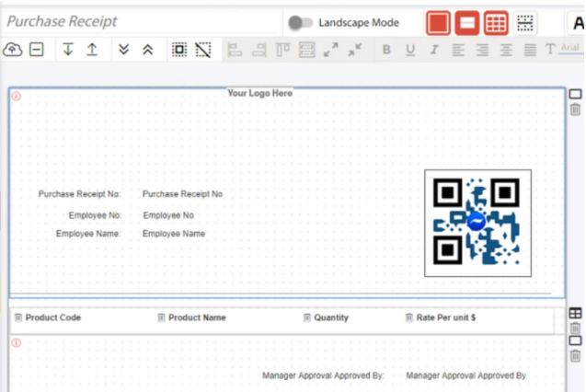Justify text alignment
Screen dimensions: 586x392
(530, 50)
